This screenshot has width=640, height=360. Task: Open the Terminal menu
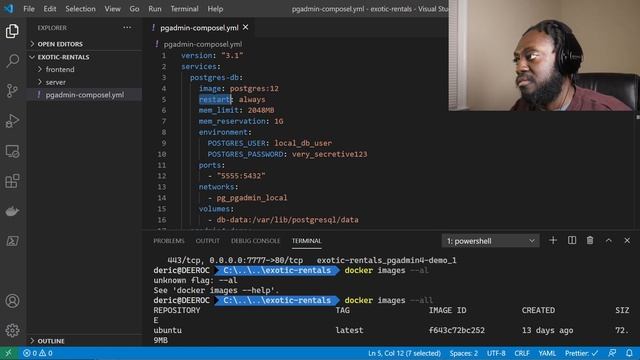point(184,9)
